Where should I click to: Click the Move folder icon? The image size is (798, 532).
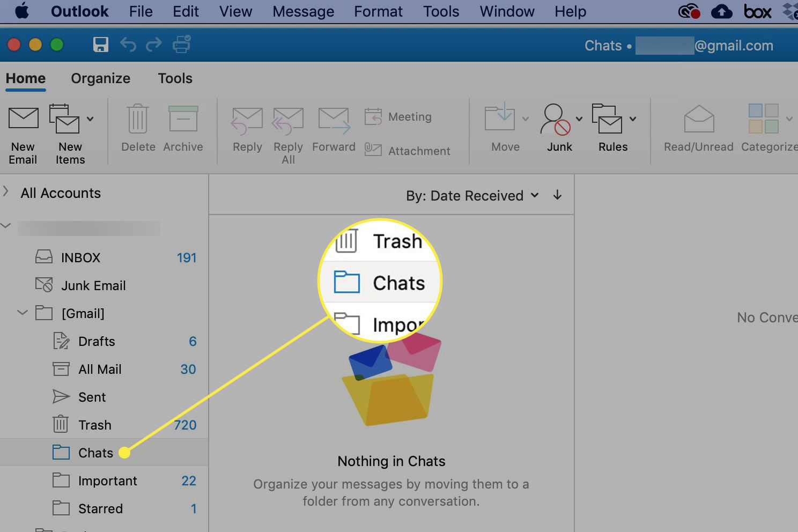point(500,118)
